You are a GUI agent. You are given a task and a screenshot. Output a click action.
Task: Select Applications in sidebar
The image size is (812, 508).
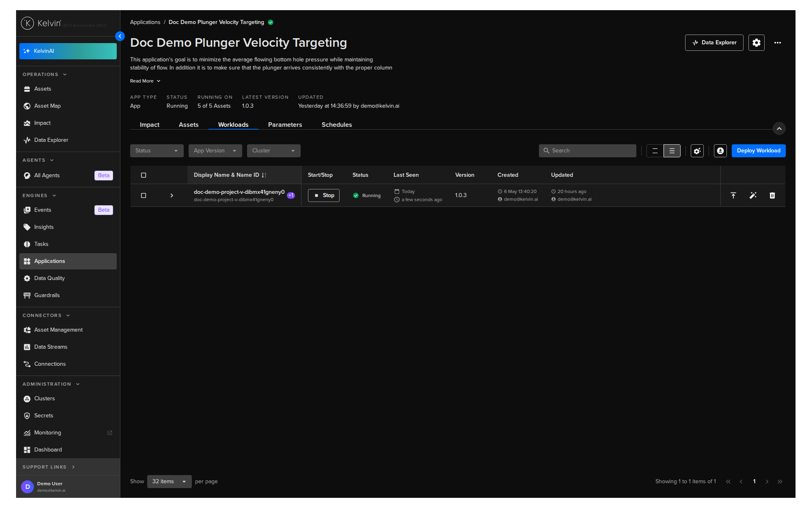point(68,261)
